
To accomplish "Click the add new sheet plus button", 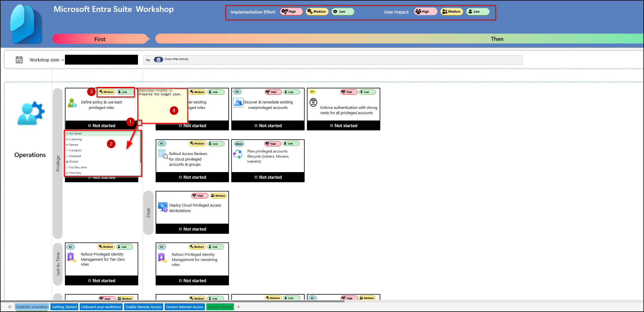I will (239, 307).
